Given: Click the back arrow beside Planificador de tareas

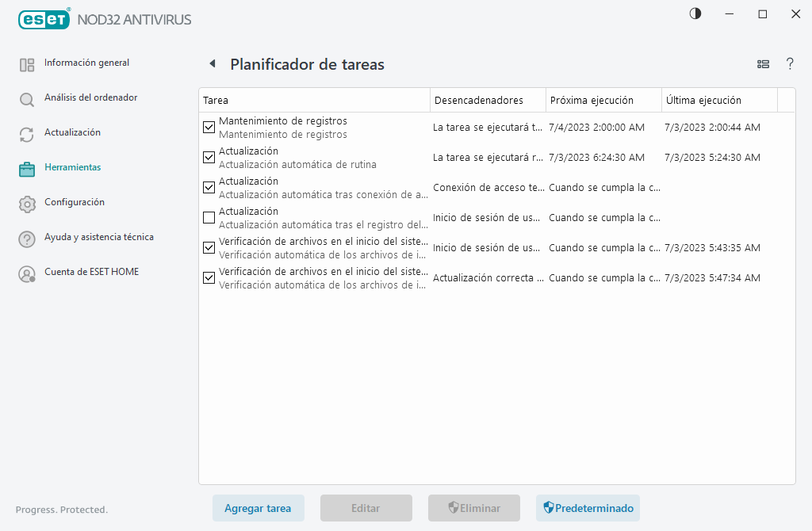Looking at the screenshot, I should tap(211, 63).
